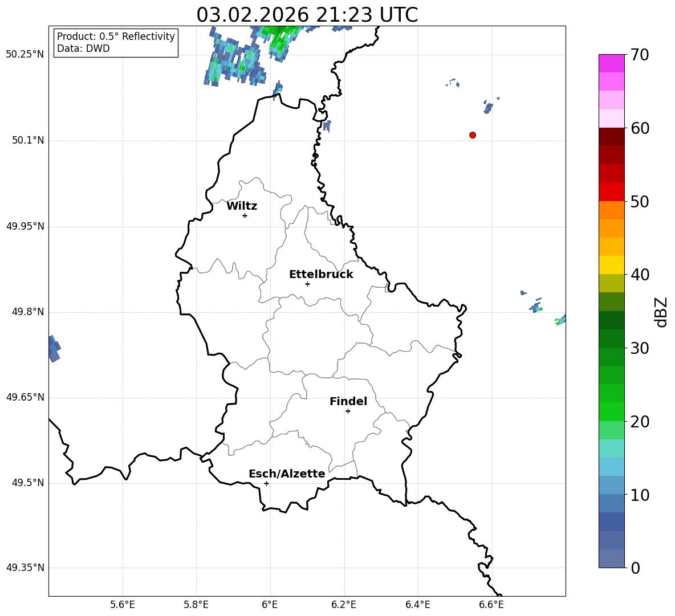This screenshot has height=616, width=675.
Task: Pick the bright red swatch just above 50 dBZ
Action: click(x=612, y=192)
